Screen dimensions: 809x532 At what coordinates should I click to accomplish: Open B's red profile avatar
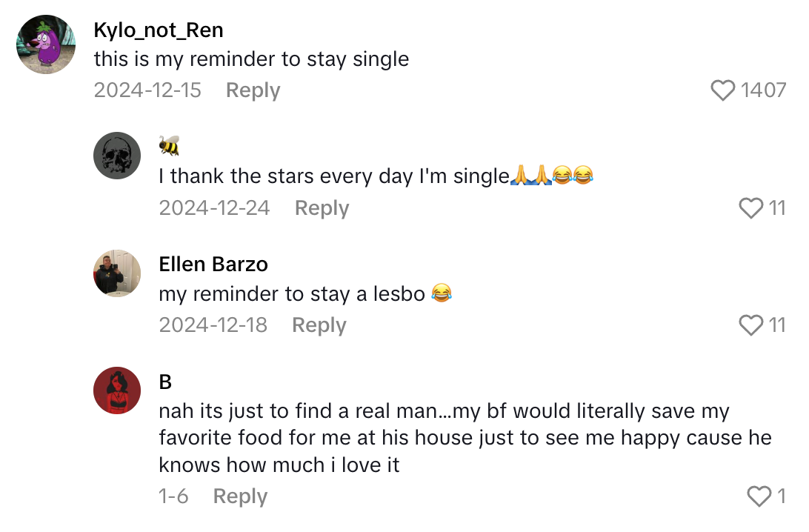coord(116,390)
